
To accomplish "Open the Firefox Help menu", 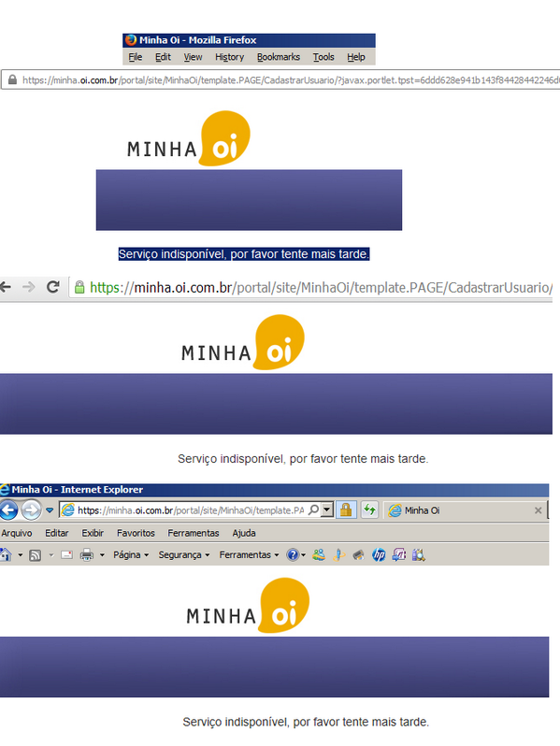I will point(356,57).
